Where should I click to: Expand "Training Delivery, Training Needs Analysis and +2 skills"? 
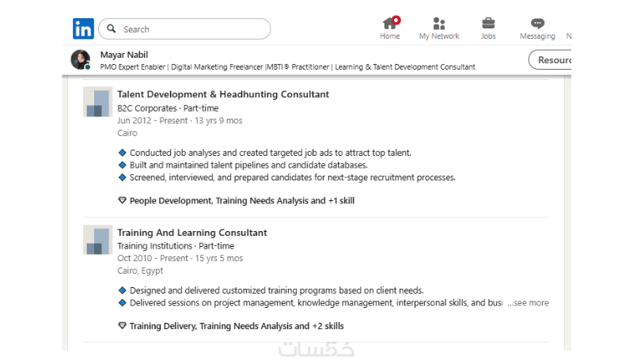237,326
